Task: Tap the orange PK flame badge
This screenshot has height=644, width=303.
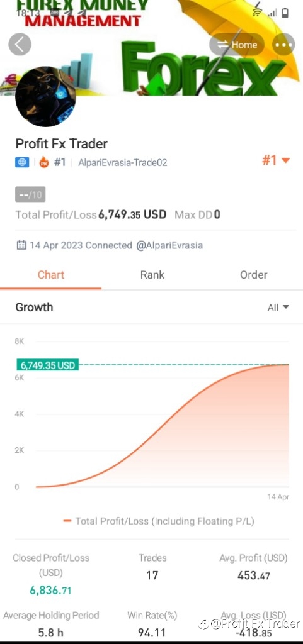Action: [x=44, y=162]
